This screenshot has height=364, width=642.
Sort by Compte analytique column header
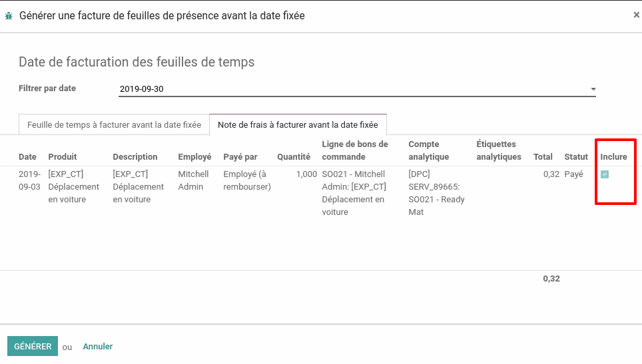point(429,150)
